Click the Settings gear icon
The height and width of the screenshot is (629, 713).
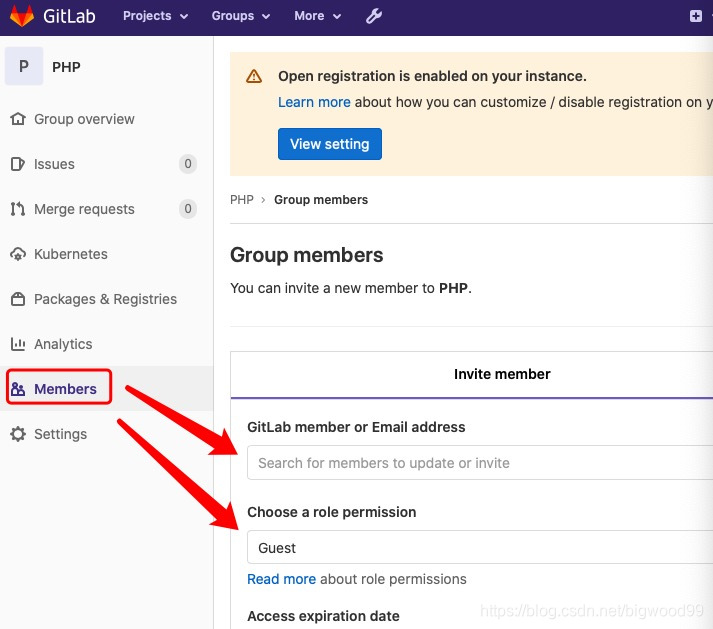coord(18,434)
